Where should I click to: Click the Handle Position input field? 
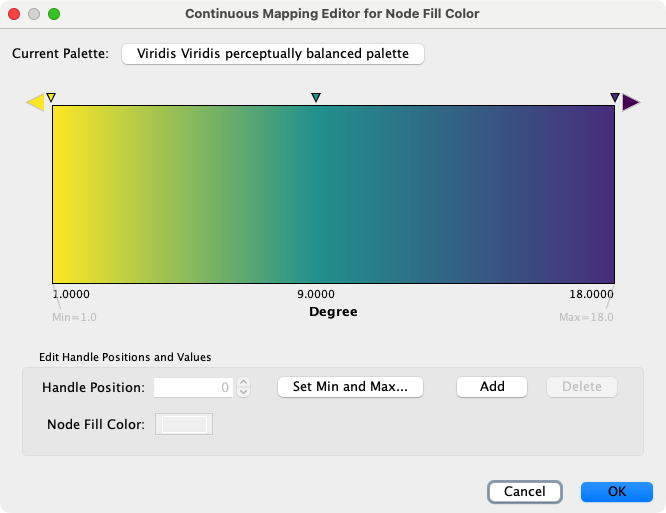coord(194,387)
